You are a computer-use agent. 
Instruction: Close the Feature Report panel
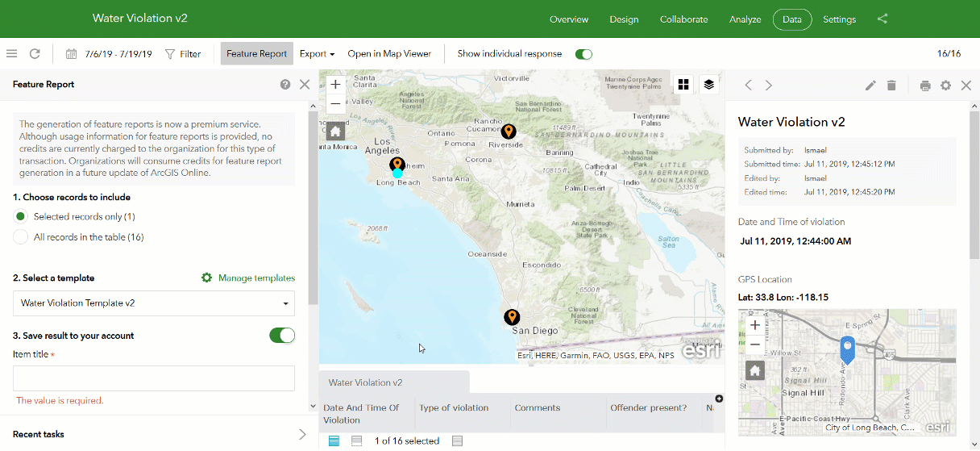coord(305,84)
